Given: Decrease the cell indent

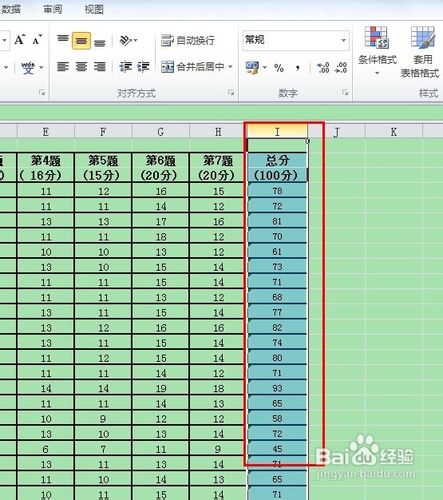Looking at the screenshot, I should click(126, 67).
